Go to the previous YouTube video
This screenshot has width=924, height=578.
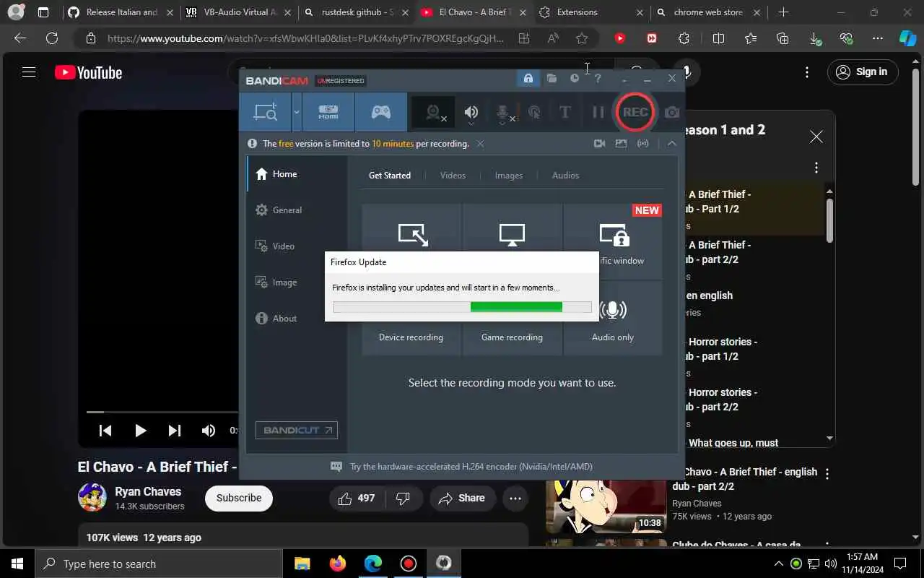105,431
